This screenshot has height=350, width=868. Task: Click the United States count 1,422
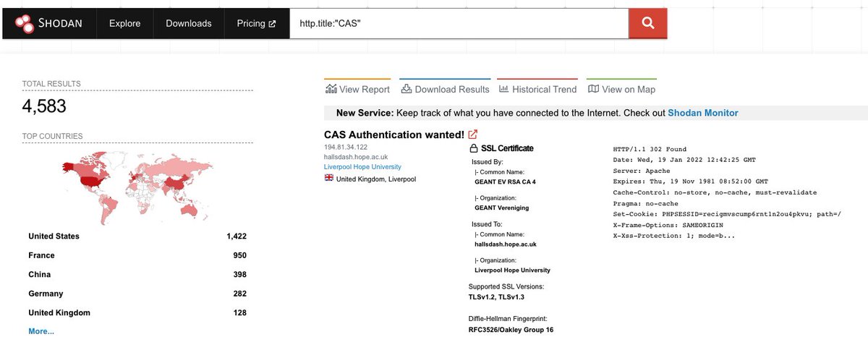236,236
